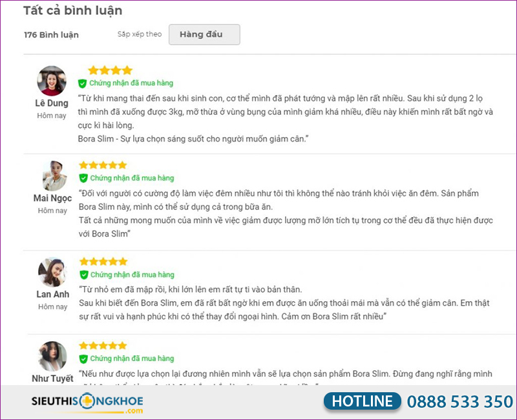
Task: Click Mai Ngọc's profile avatar
Action: 52,176
